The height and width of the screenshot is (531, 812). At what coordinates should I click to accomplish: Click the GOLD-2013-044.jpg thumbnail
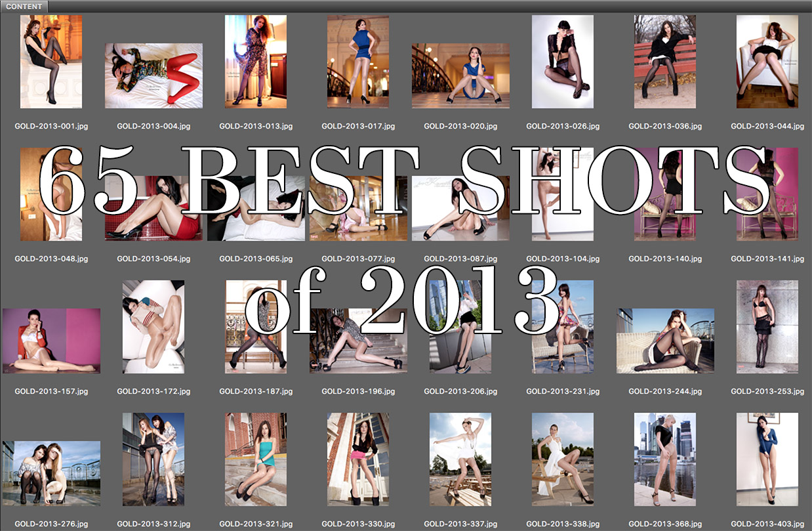pos(767,62)
